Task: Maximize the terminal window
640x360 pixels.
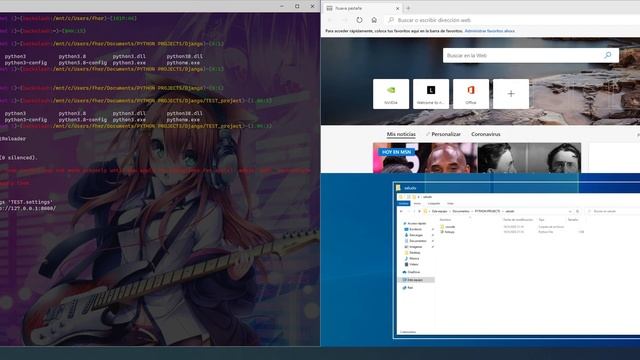Action: [x=297, y=6]
